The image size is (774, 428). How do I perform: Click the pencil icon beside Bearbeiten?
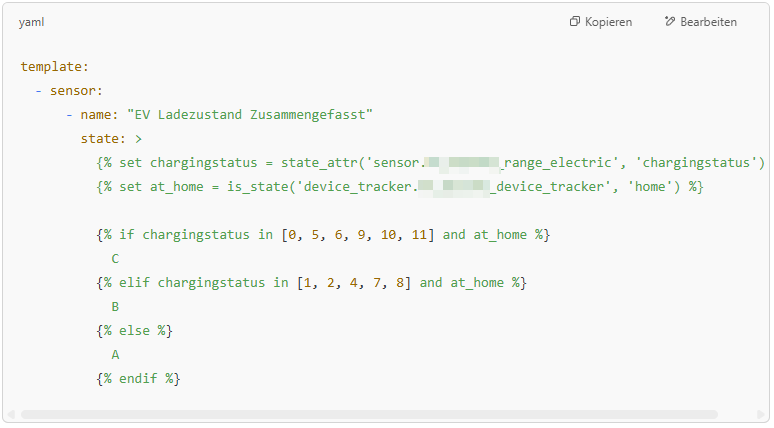tap(670, 22)
